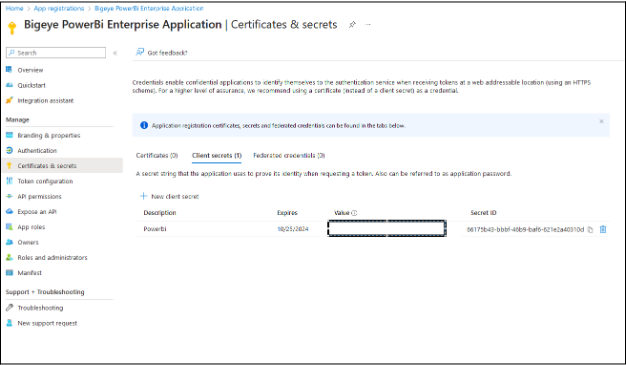Click the New support request icon

click(9, 323)
